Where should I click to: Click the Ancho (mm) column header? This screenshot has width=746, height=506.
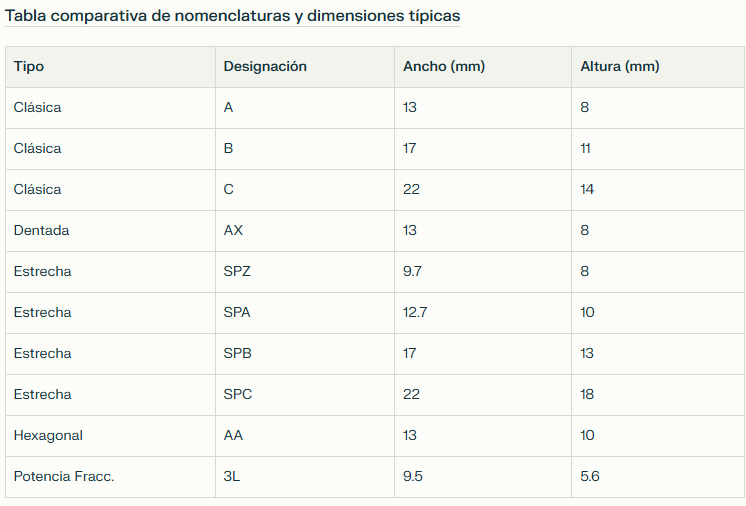[x=483, y=67]
